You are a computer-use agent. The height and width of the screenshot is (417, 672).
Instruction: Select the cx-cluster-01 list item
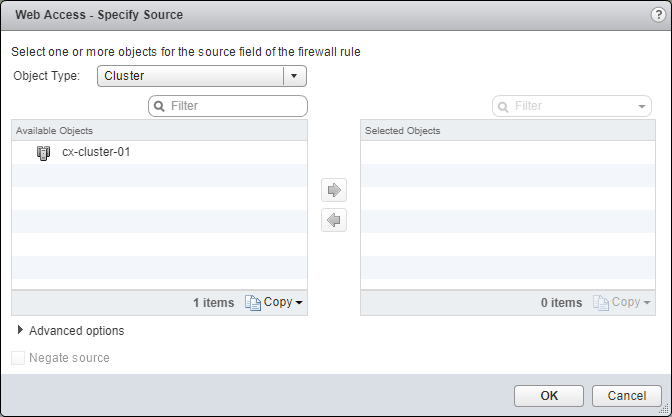(96, 153)
